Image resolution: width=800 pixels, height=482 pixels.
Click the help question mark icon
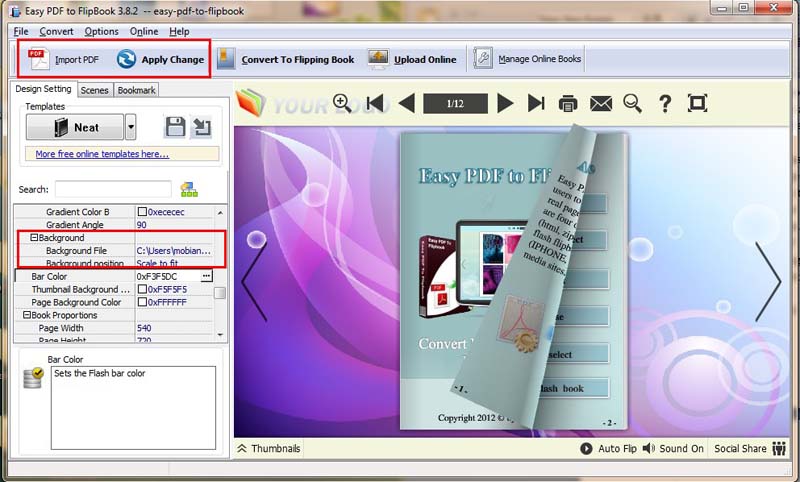[x=665, y=104]
